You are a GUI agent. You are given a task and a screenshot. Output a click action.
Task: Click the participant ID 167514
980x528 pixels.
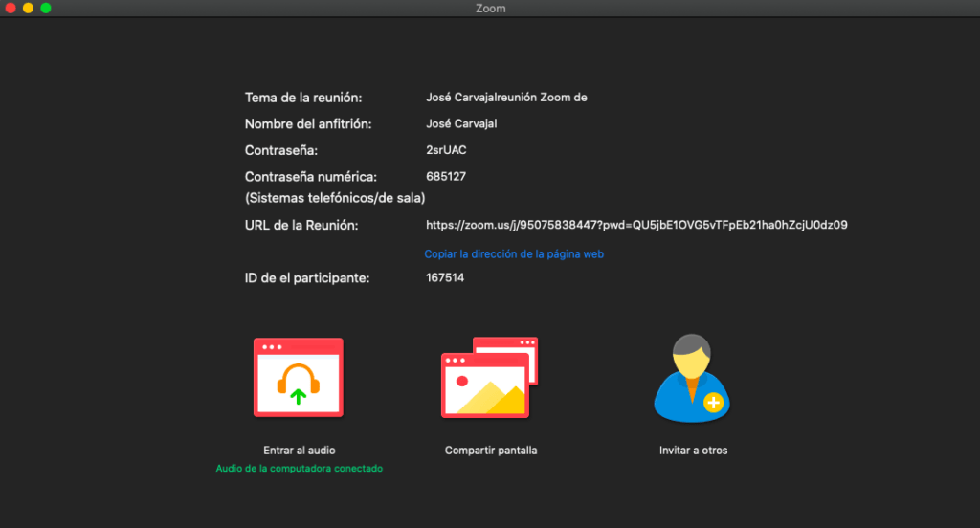445,278
